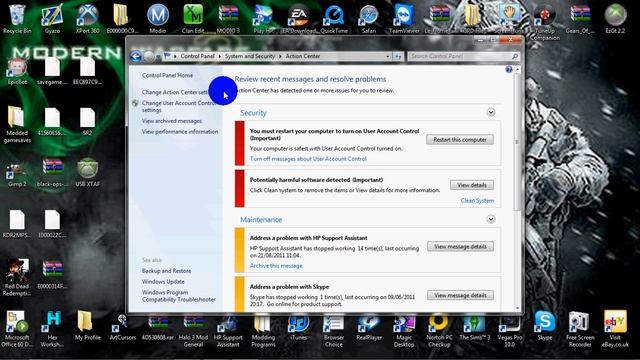Open the USB XTAF desktop icon
The width and height of the screenshot is (640, 360).
87,173
